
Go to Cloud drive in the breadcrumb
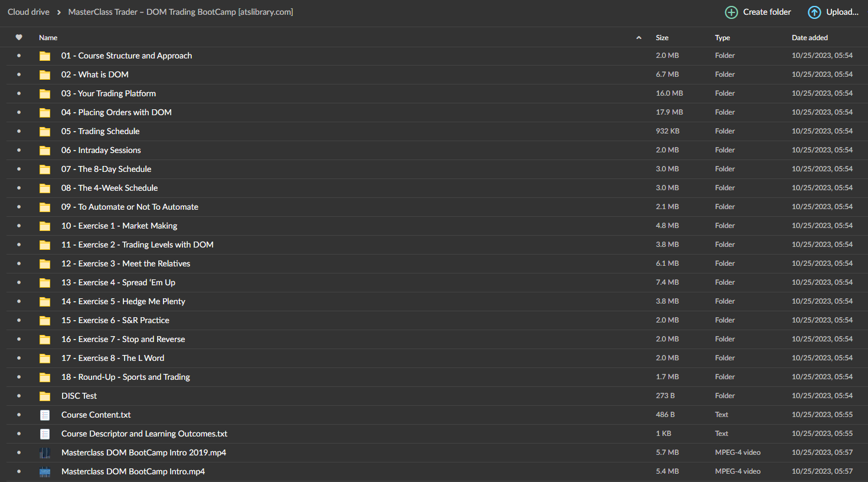click(x=28, y=12)
